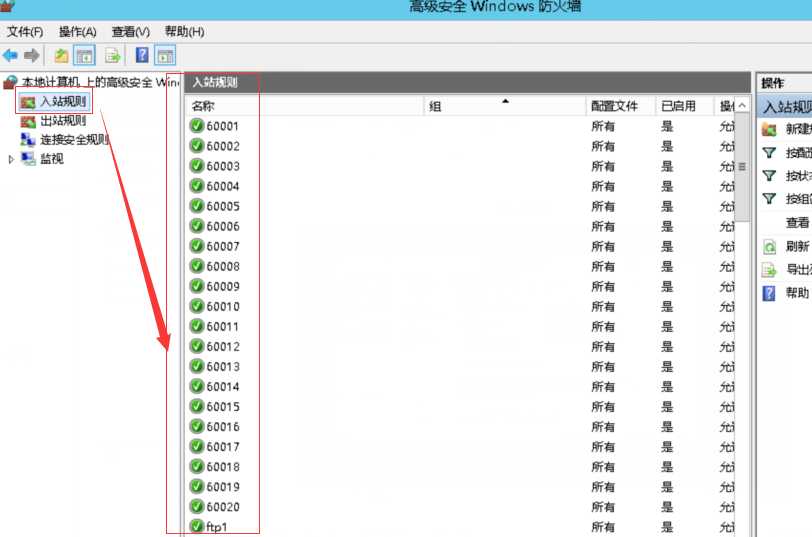This screenshot has height=537, width=812.
Task: Click 所有 profile cell in row ftp1
Action: point(603,527)
